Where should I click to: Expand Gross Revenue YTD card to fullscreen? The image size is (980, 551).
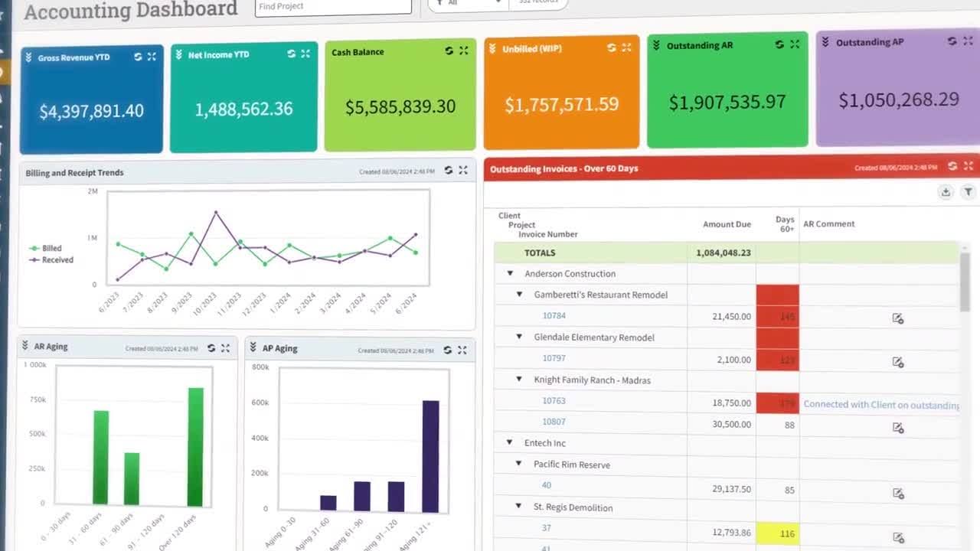point(152,57)
